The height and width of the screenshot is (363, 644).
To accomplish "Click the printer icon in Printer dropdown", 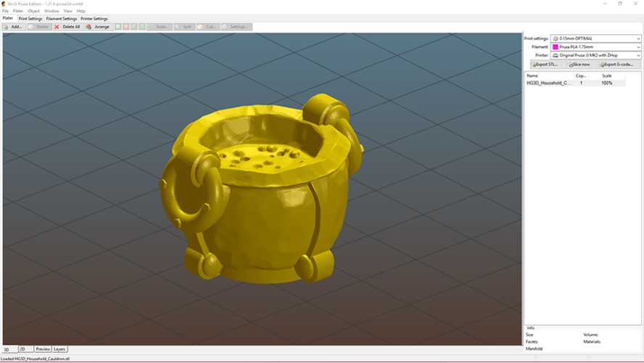I will [556, 55].
